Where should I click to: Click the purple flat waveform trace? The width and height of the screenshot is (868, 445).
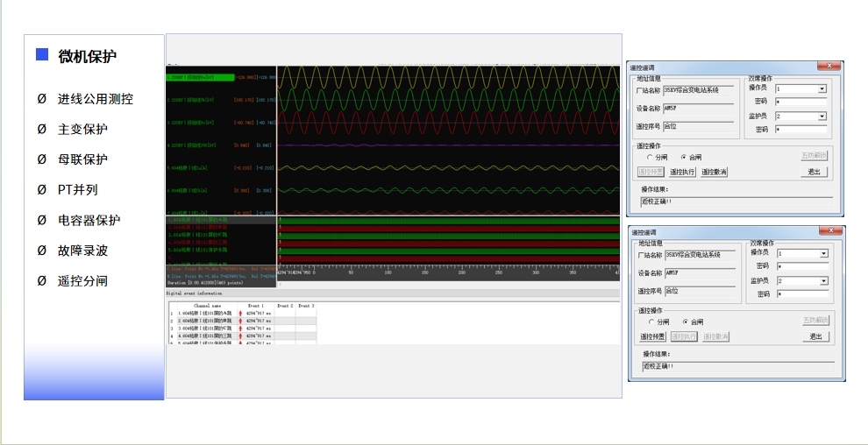pyautogui.click(x=448, y=145)
